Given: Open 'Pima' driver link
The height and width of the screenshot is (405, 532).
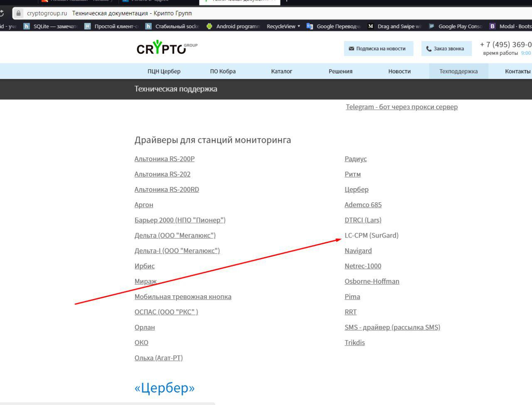Looking at the screenshot, I should click(352, 297).
